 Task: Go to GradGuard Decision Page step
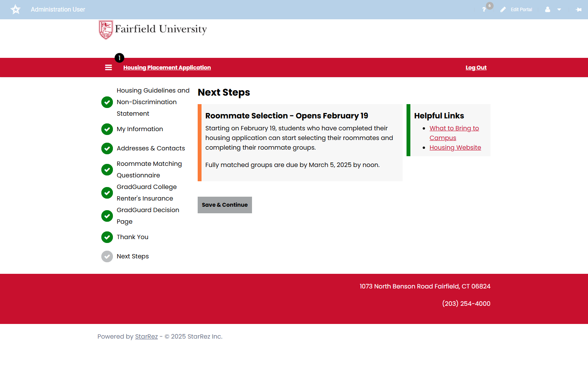(x=148, y=216)
